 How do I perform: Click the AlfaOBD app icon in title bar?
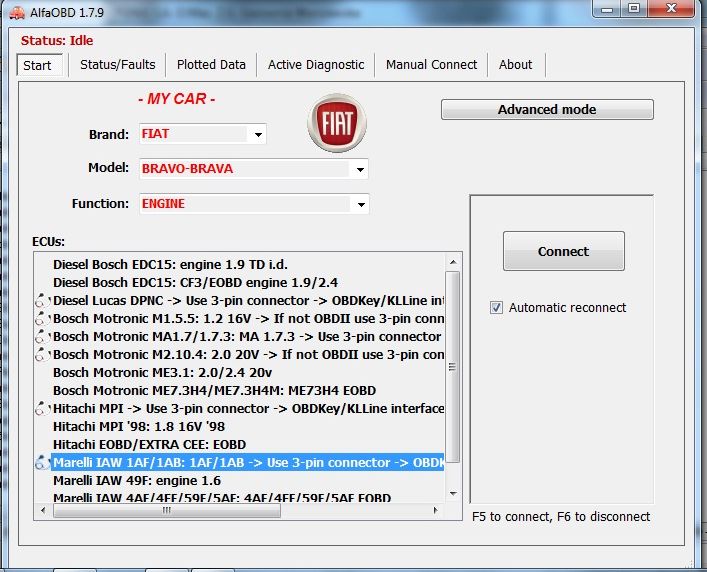tap(15, 12)
